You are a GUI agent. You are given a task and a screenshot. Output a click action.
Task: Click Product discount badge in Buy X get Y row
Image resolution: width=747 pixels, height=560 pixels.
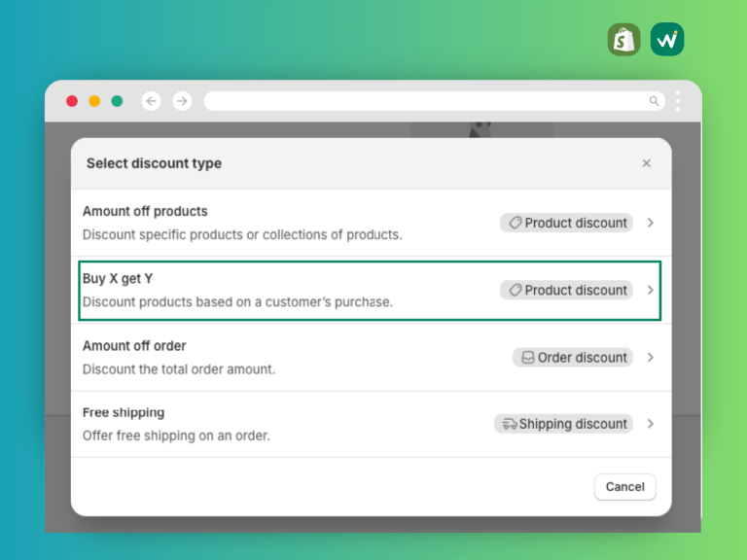[566, 290]
